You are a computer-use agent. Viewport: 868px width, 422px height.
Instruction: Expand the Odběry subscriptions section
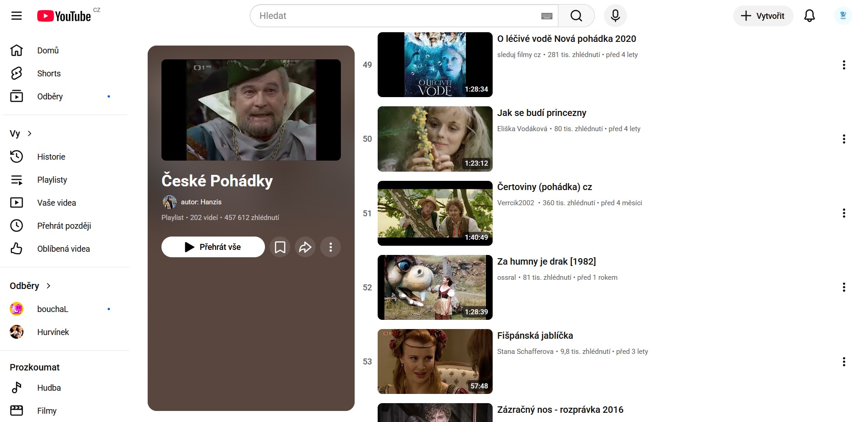click(30, 286)
